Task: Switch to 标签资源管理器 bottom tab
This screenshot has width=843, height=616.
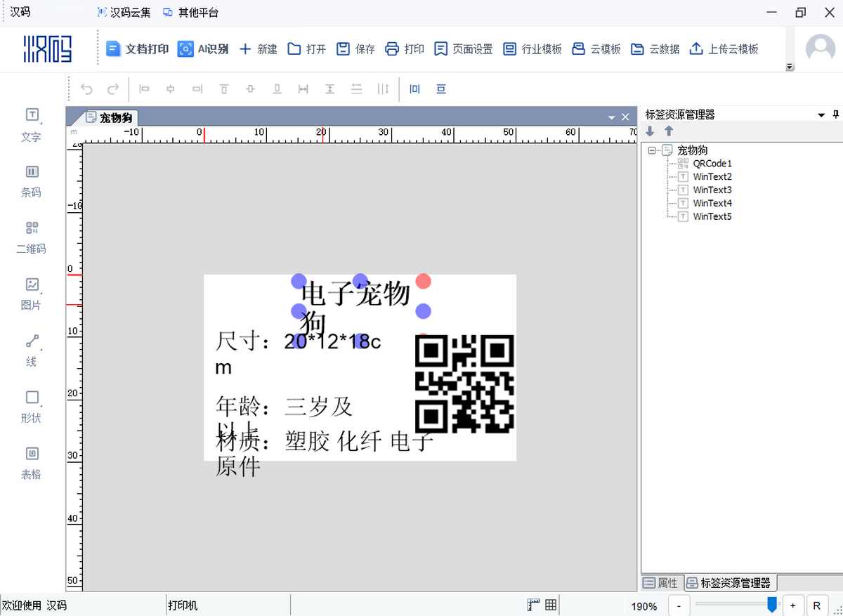Action: (x=729, y=583)
